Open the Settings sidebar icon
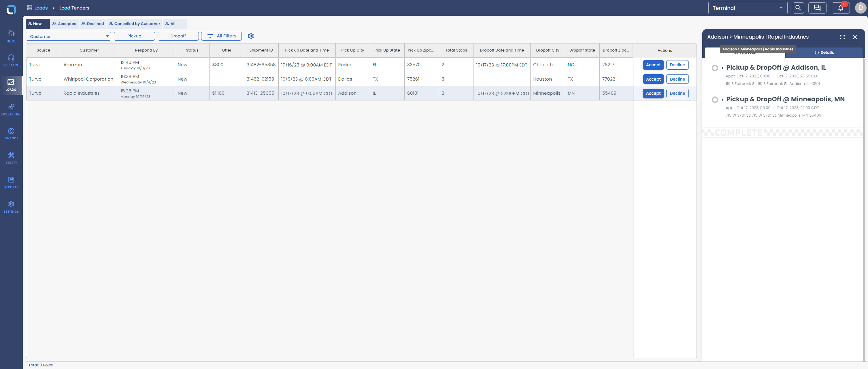Viewport: 868px width, 369px height. pyautogui.click(x=11, y=207)
